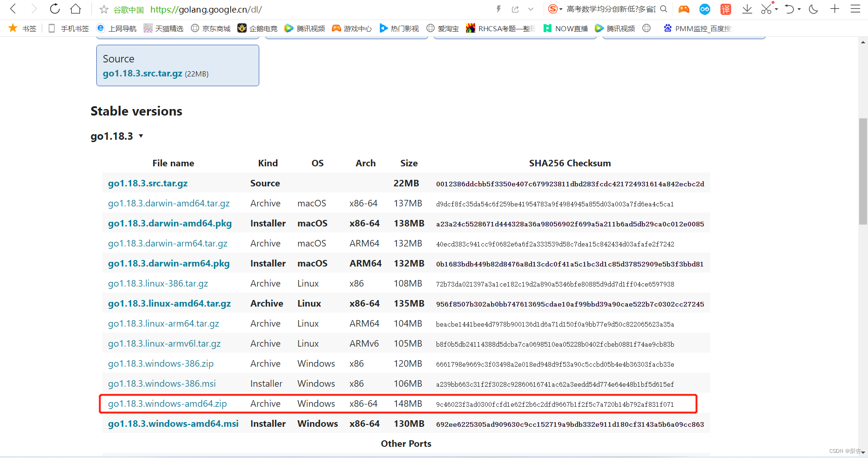Open 游戏中心 bookmark

352,28
